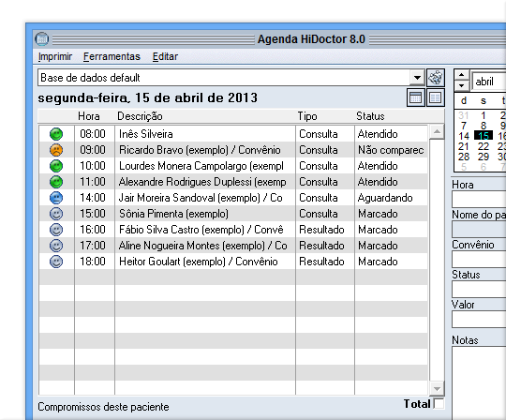Screen dimensions: 506x420
Task: Select Lourdes Monera Campolargo appointment description
Action: [x=201, y=166]
